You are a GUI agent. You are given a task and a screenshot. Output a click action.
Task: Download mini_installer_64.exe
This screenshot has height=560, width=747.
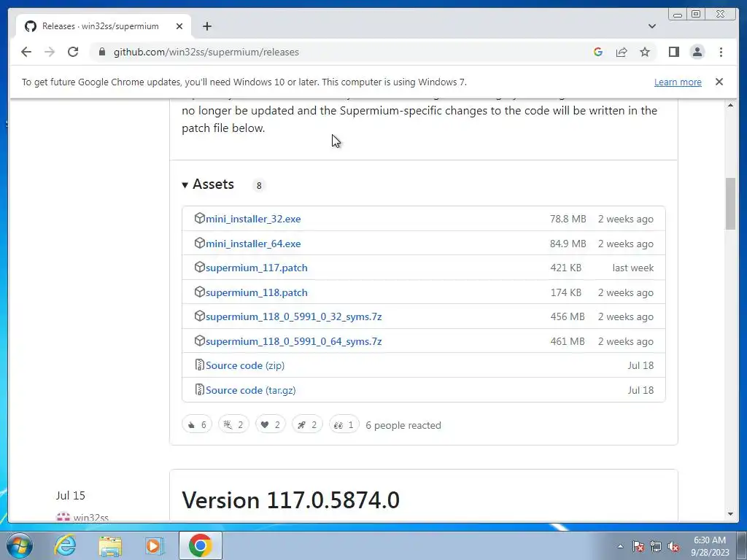coord(253,244)
